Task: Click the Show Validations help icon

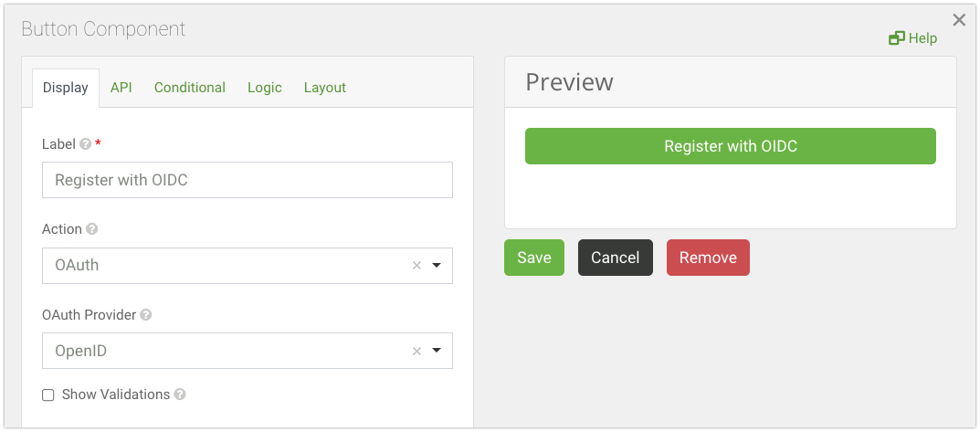Action: pyautogui.click(x=180, y=395)
